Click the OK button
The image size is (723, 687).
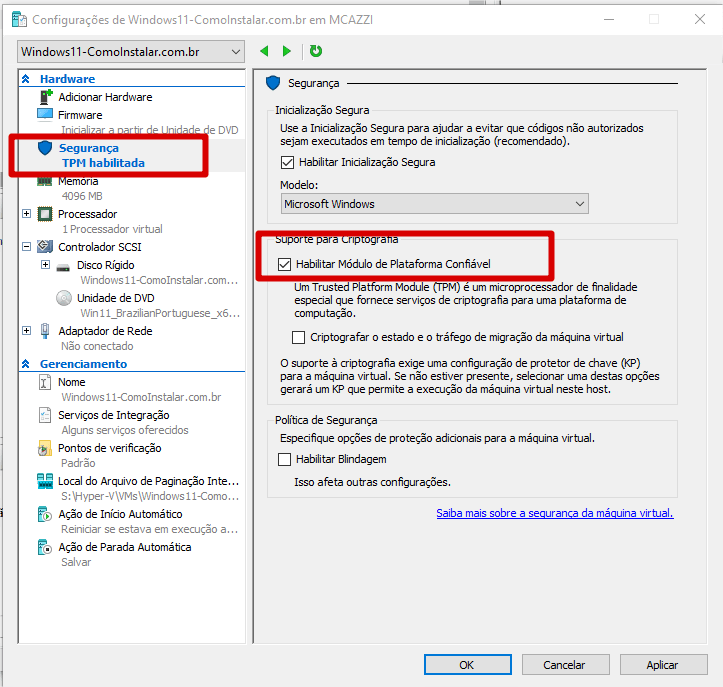[x=468, y=664]
